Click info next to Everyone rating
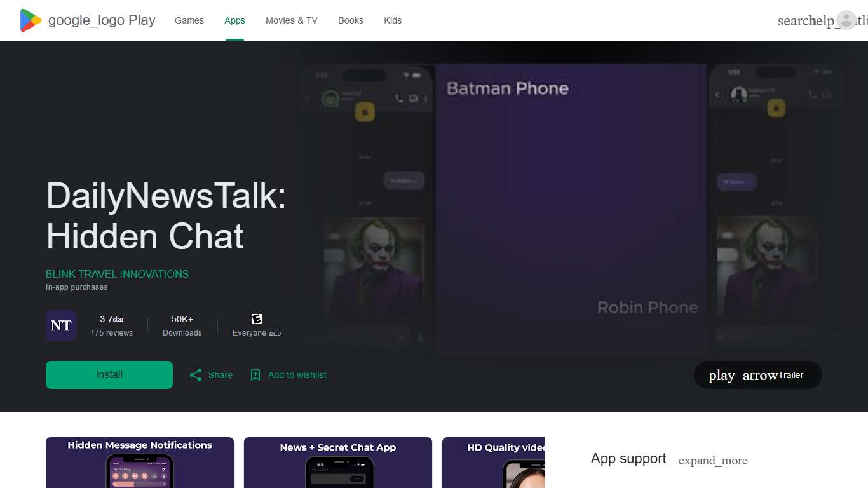 [x=276, y=332]
